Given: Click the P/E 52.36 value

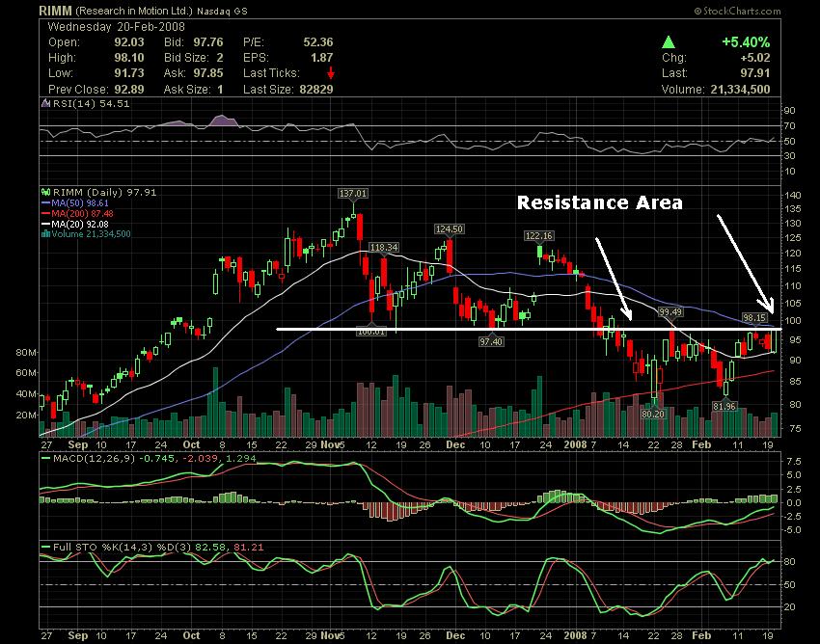Looking at the screenshot, I should coord(318,41).
